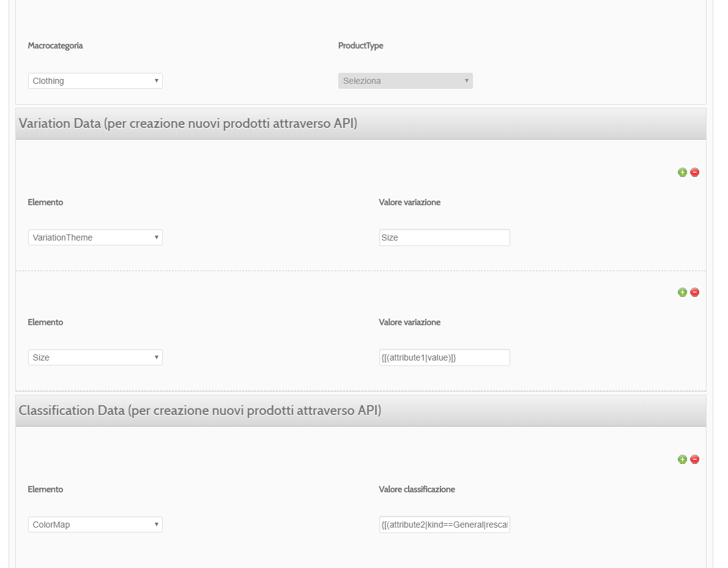Remove the Size variation row
The height and width of the screenshot is (568, 728).
pos(694,292)
